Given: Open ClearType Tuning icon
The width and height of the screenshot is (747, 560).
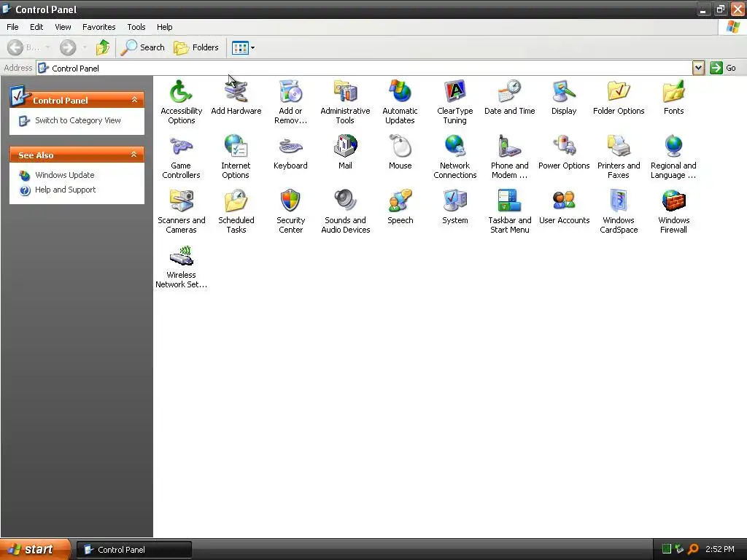Looking at the screenshot, I should 455,91.
